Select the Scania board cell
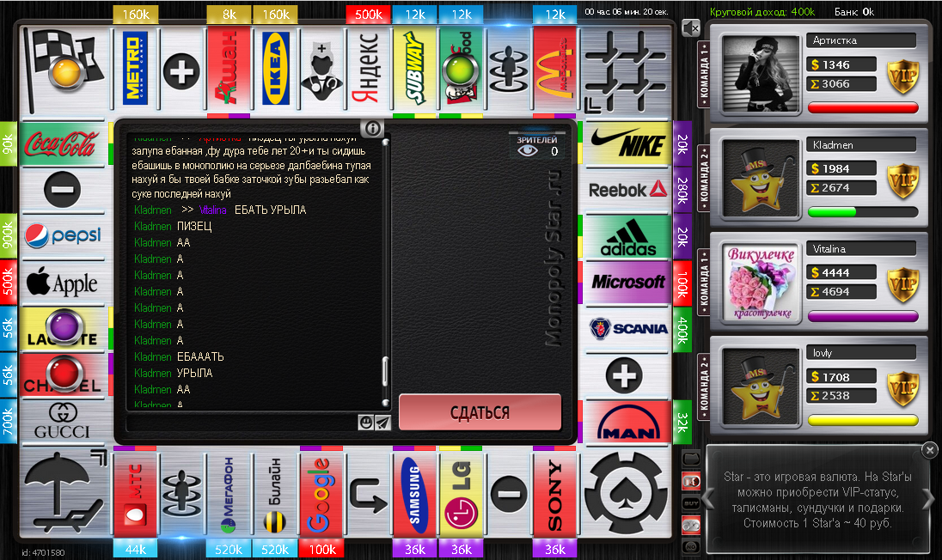Screen dimensions: 942x560 [x=627, y=329]
